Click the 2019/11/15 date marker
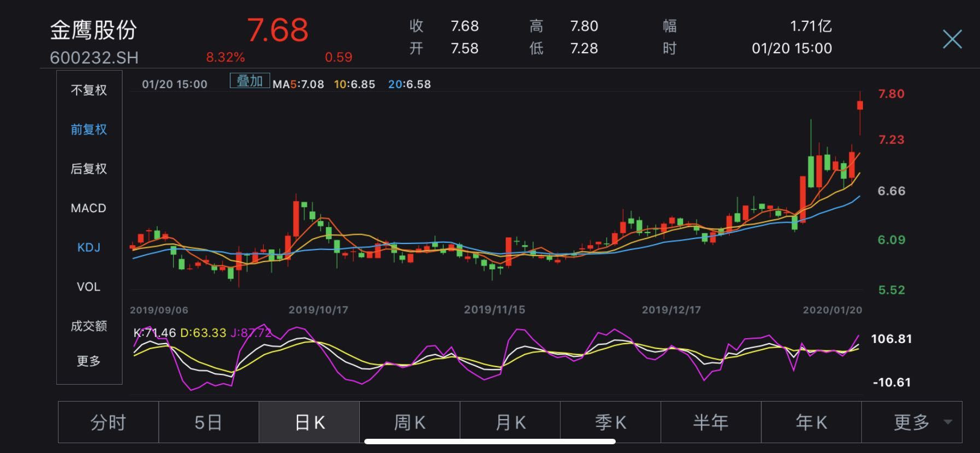 pos(494,310)
